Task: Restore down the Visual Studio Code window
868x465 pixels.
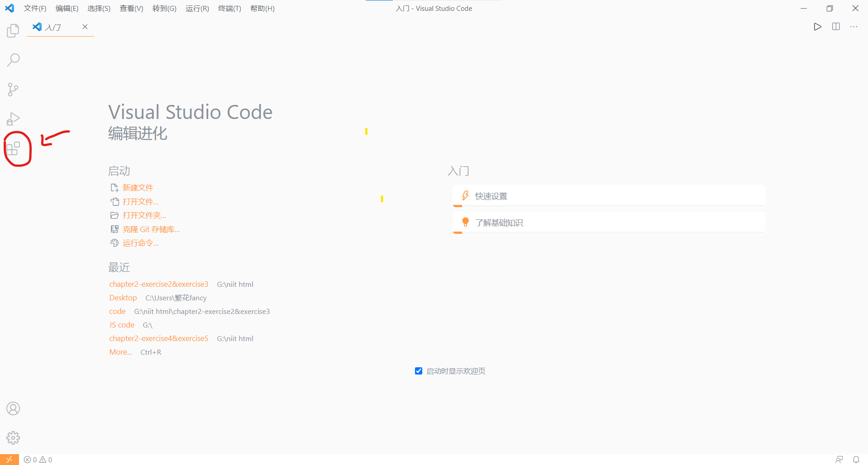Action: [830, 9]
